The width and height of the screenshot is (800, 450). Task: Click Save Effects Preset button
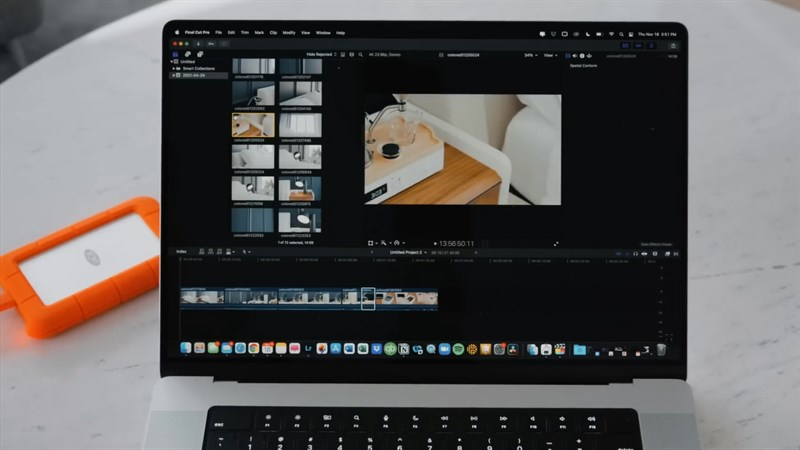click(x=657, y=244)
